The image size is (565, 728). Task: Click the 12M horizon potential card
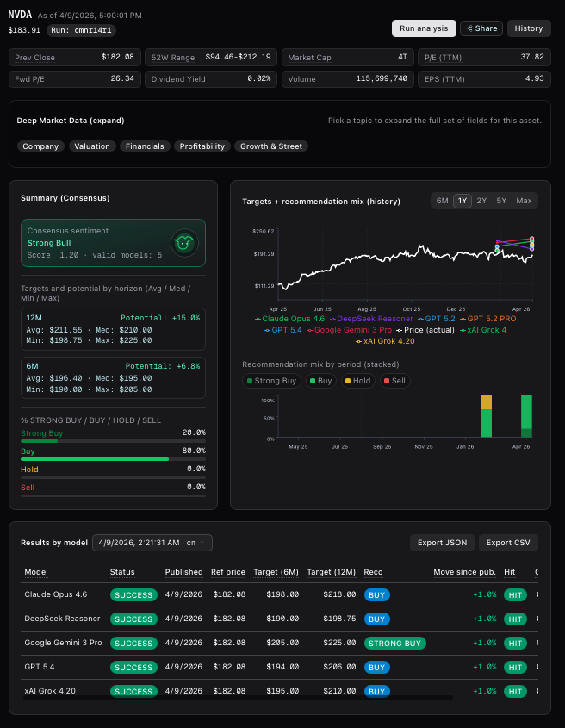pos(114,329)
